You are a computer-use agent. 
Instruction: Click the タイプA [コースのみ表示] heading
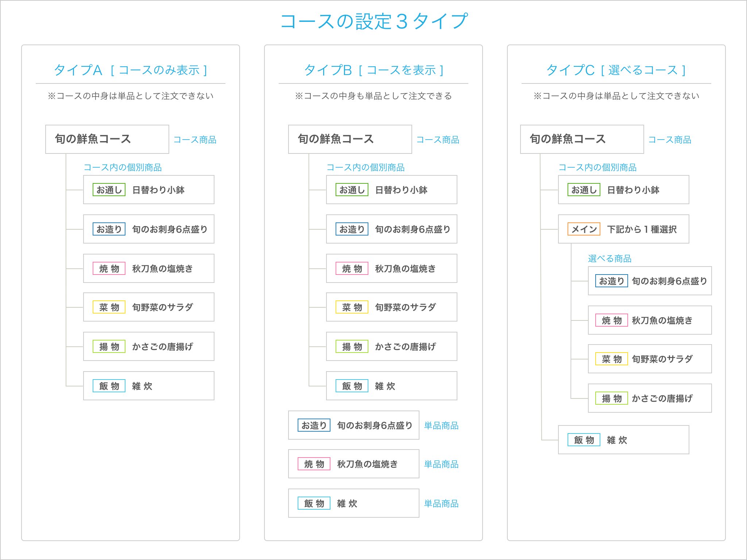coord(131,70)
